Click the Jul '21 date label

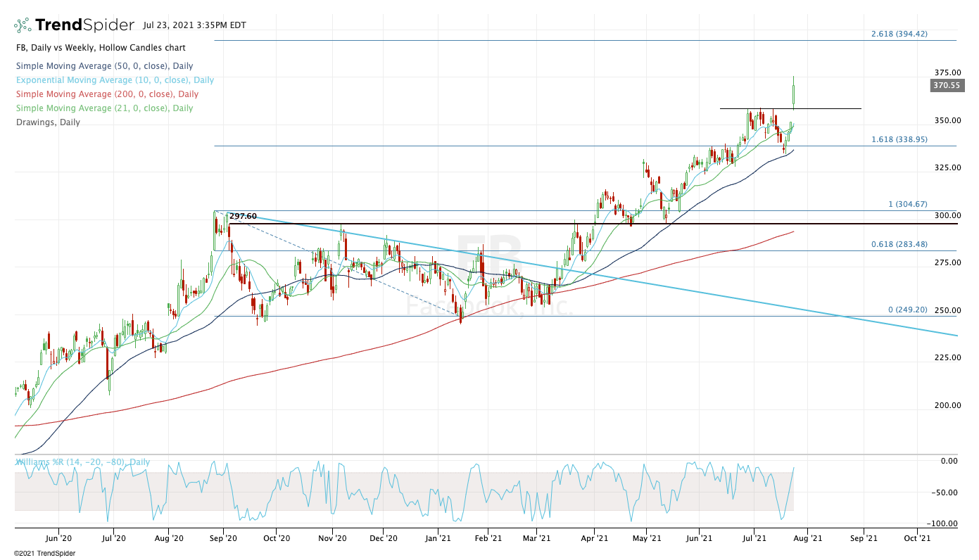coord(754,539)
